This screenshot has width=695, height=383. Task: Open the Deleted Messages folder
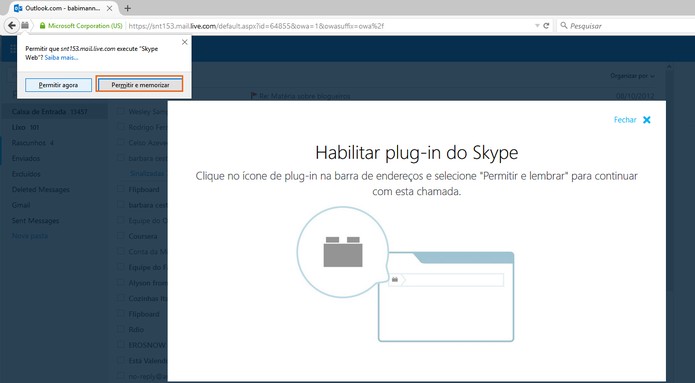41,189
